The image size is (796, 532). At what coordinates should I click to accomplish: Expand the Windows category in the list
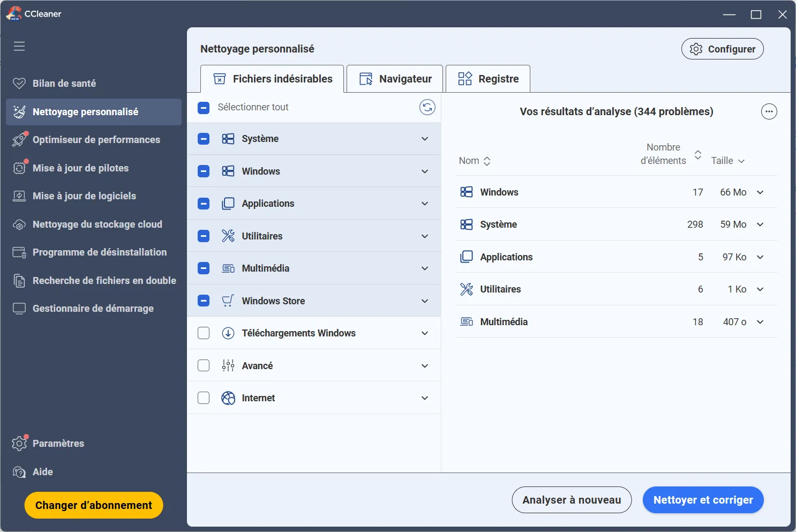[425, 171]
